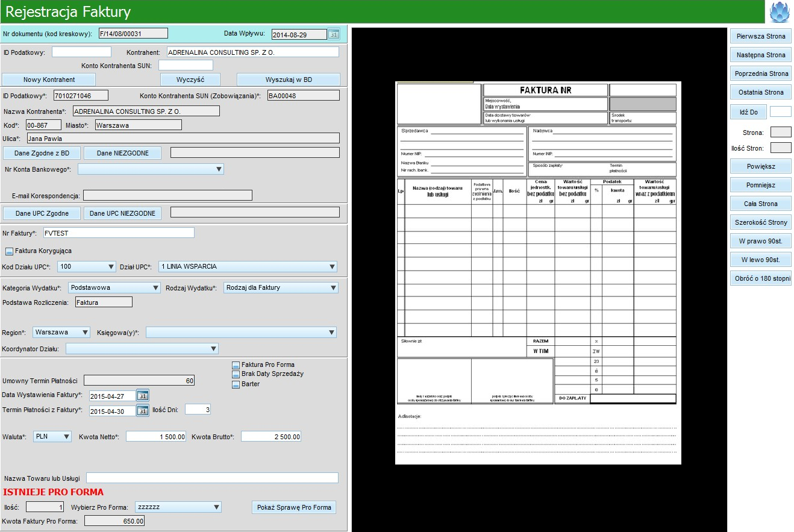
Task: Click Termin Płatności z Faktury date field
Action: pyautogui.click(x=112, y=411)
